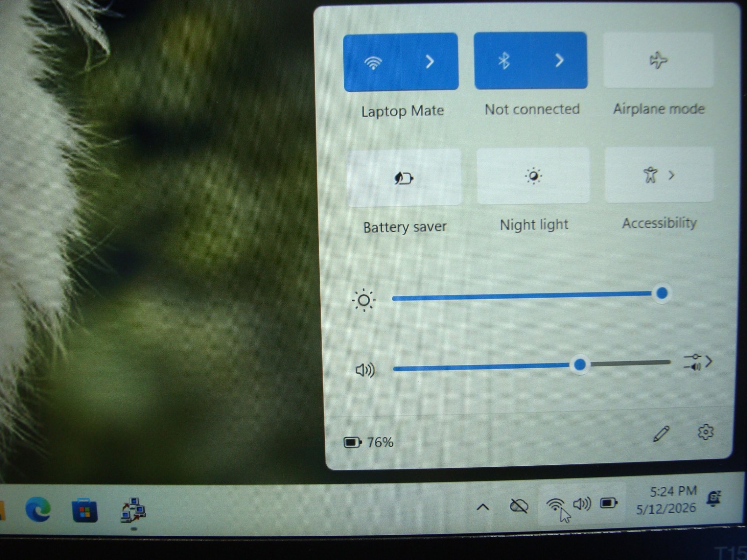The image size is (747, 560).
Task: Edit quick settings with pencil icon
Action: click(x=661, y=434)
